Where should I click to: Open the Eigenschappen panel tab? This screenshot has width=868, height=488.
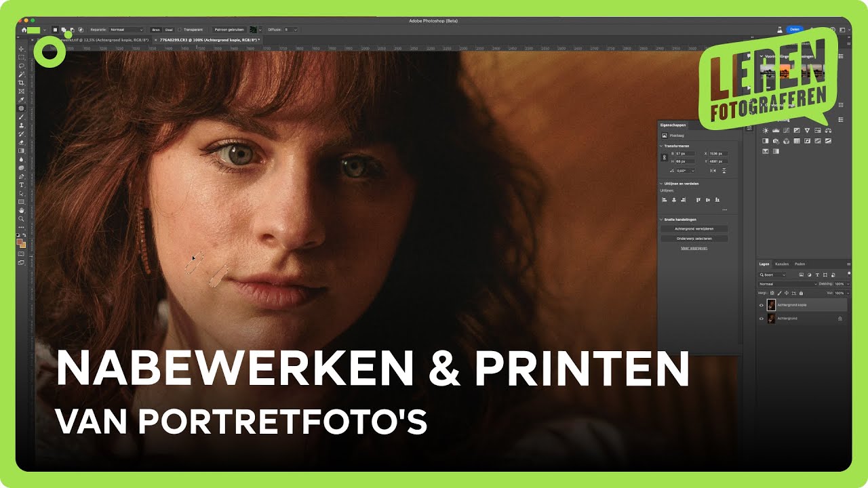click(673, 125)
